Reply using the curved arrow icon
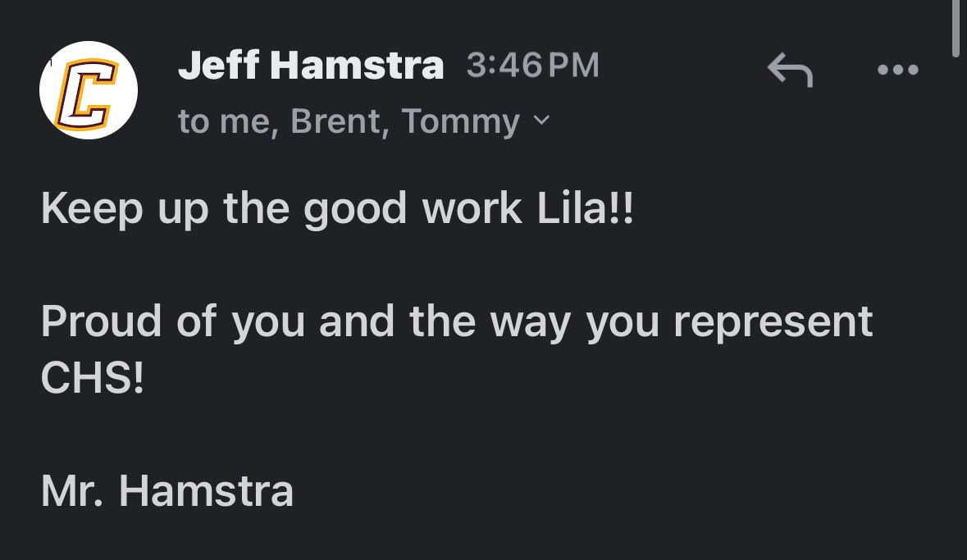This screenshot has height=560, width=967. pyautogui.click(x=790, y=69)
